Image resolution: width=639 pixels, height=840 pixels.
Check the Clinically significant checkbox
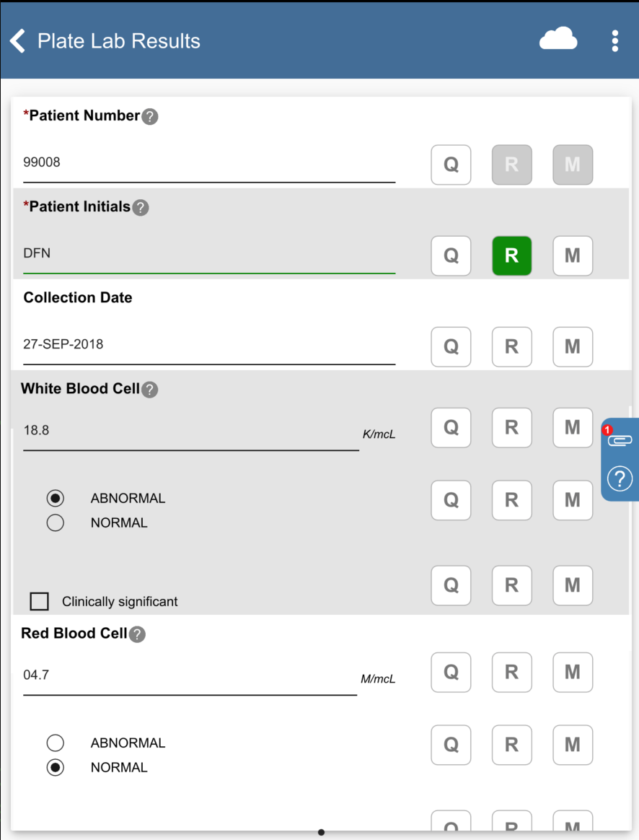tap(40, 601)
